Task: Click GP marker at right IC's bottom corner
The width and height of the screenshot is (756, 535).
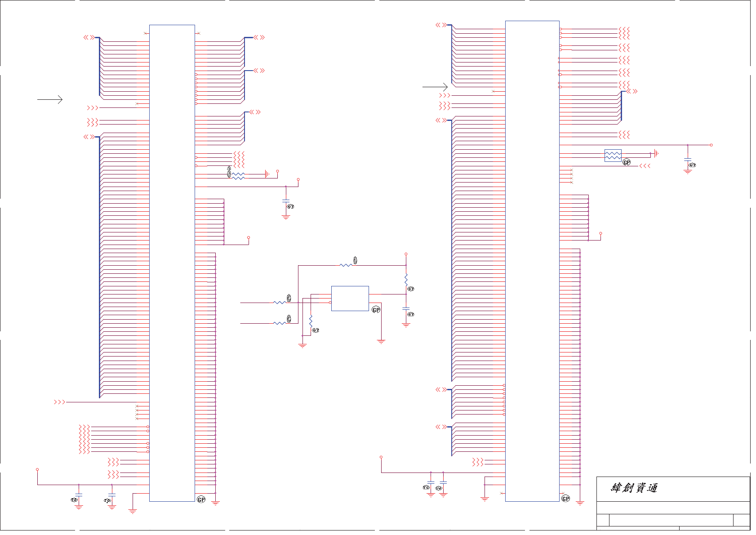Action: pos(566,499)
